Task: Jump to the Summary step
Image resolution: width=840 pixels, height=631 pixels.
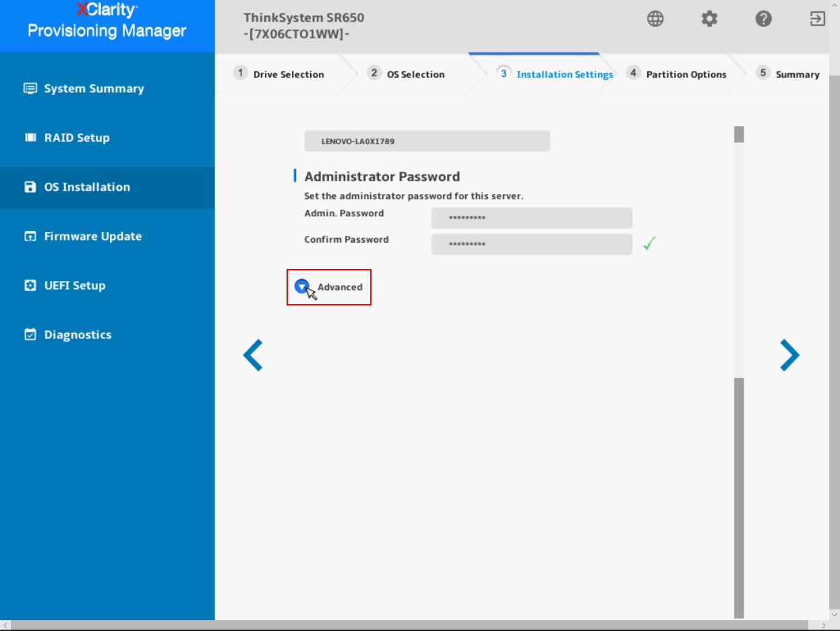Action: [x=788, y=73]
